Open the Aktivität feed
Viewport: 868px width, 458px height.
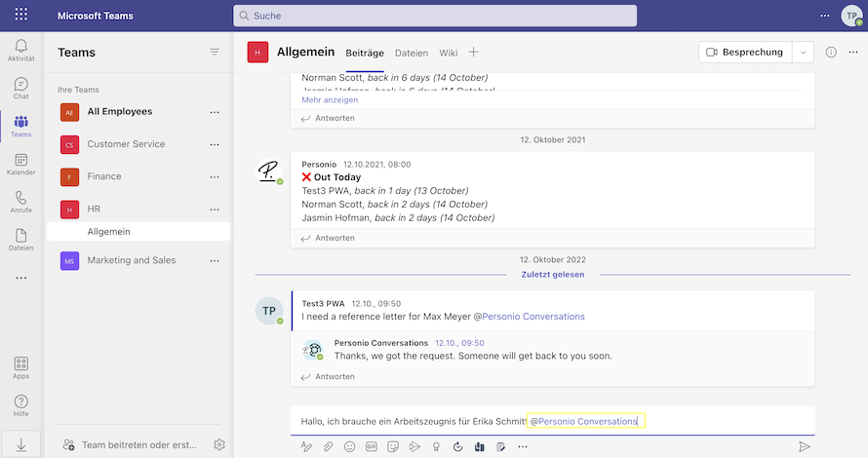point(21,51)
